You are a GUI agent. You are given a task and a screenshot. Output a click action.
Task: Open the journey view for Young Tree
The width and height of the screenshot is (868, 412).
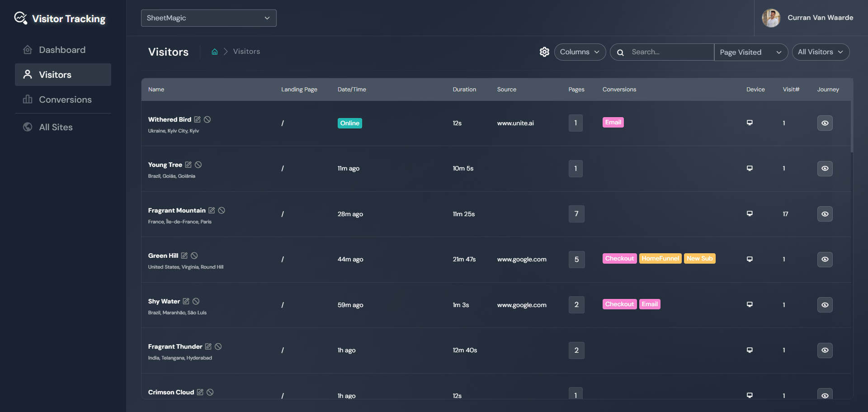(825, 168)
